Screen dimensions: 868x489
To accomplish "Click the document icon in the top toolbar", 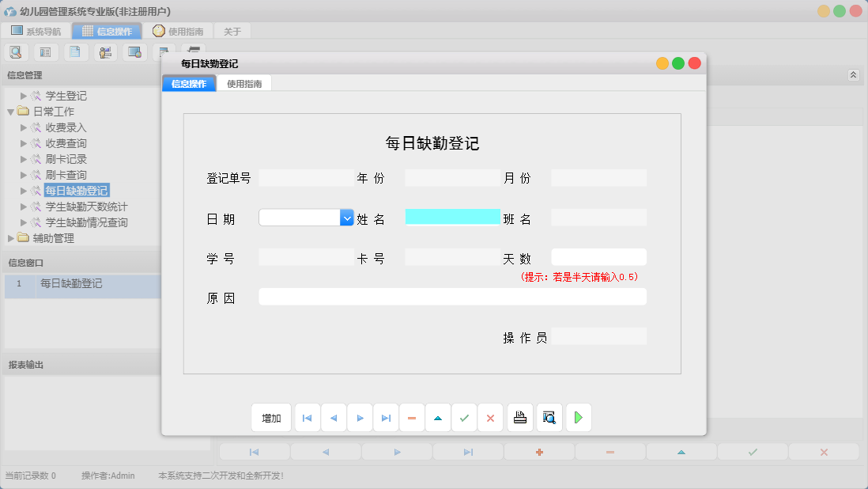I will click(75, 51).
